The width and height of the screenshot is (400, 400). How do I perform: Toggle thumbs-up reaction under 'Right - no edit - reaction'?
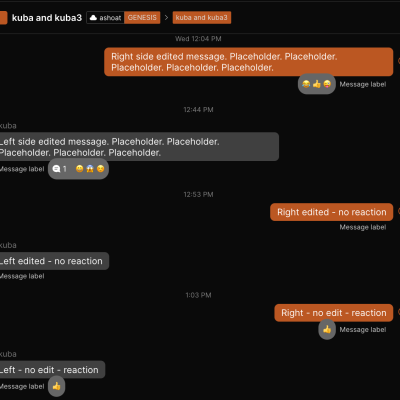(x=327, y=329)
